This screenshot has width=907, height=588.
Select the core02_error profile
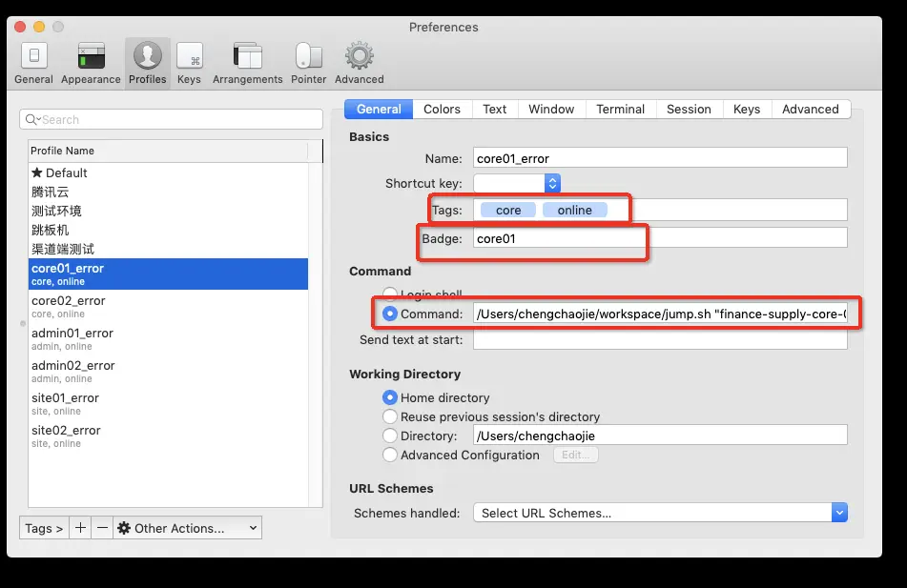coord(168,307)
